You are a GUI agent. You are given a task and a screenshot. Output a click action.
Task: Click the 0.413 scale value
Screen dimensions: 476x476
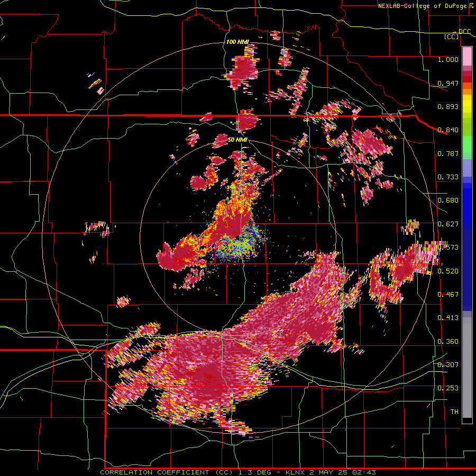point(448,318)
